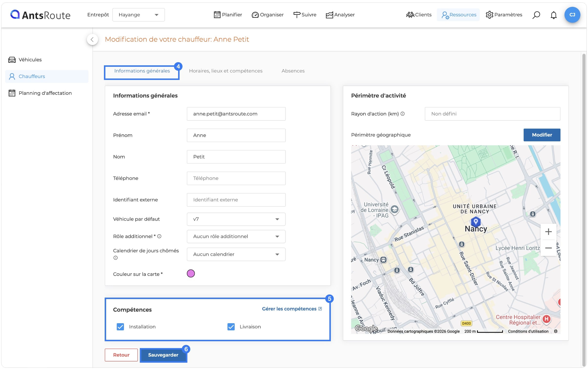
Task: Zoom out on the map
Action: tap(548, 248)
